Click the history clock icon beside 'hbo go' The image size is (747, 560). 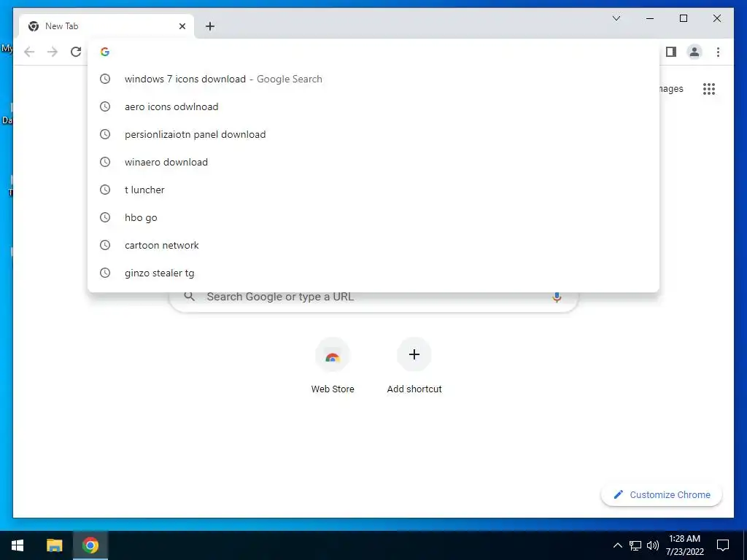[x=105, y=217]
